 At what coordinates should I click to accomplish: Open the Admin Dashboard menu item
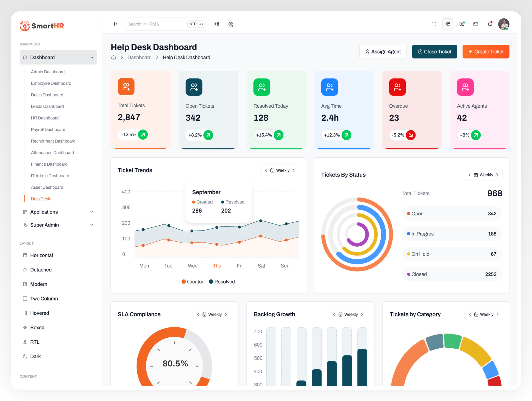point(48,72)
